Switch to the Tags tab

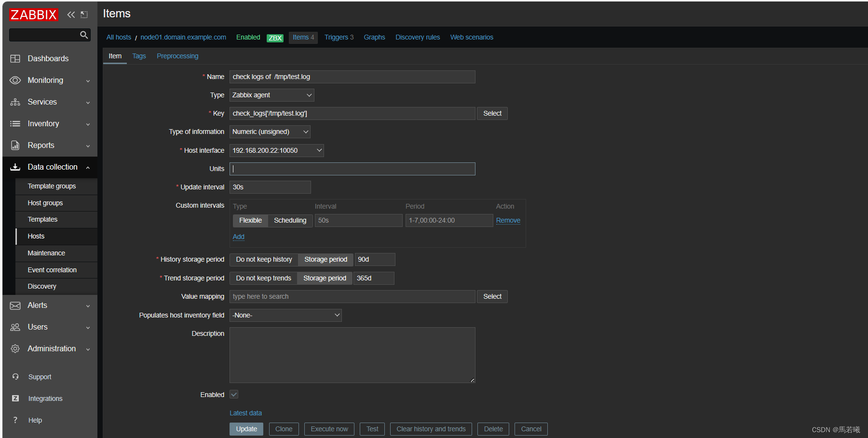click(x=139, y=56)
